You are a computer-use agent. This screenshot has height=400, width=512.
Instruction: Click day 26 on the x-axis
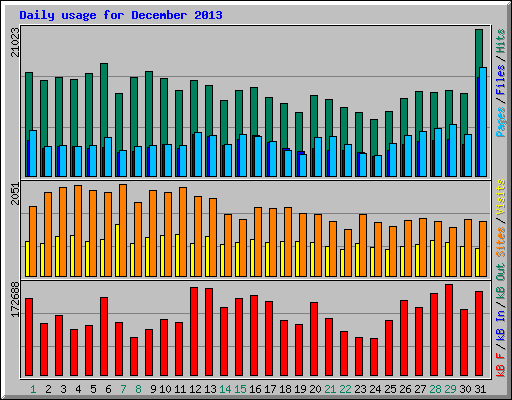405,389
